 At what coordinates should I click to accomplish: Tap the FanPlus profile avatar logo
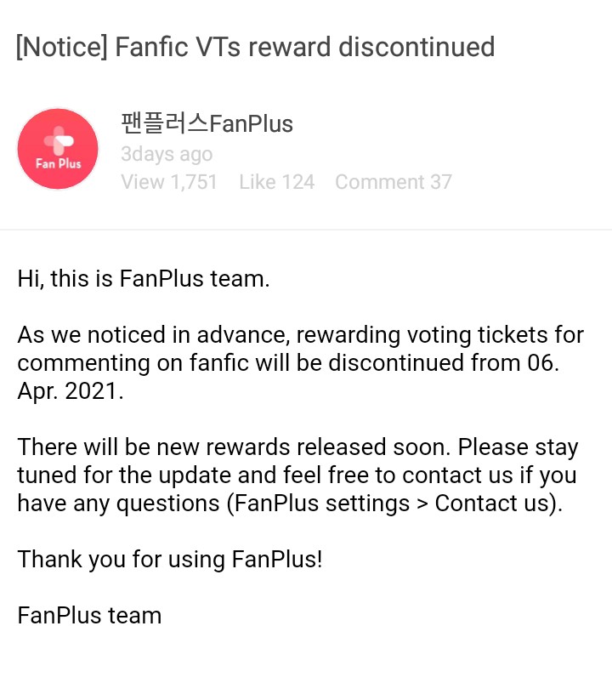click(58, 149)
